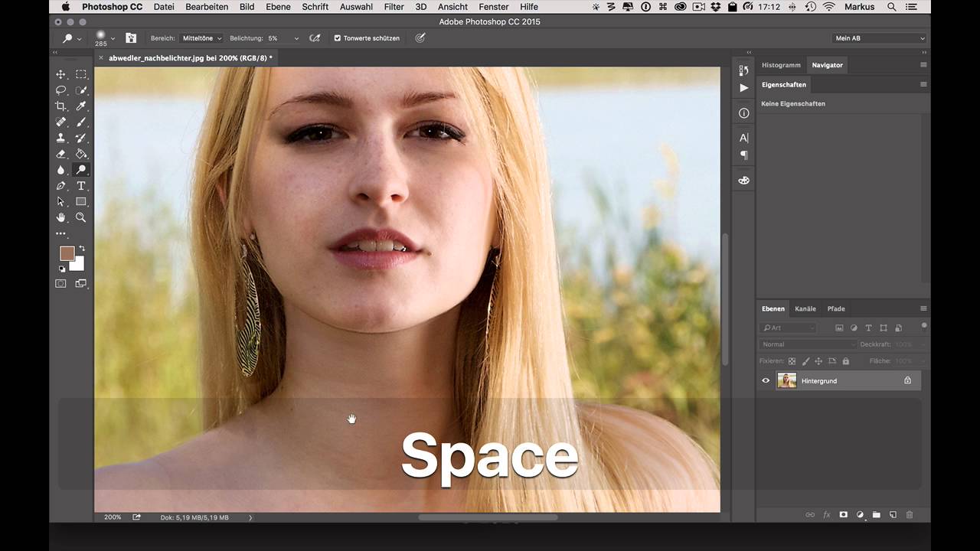980x551 pixels.
Task: Change the screen mode
Action: [81, 283]
